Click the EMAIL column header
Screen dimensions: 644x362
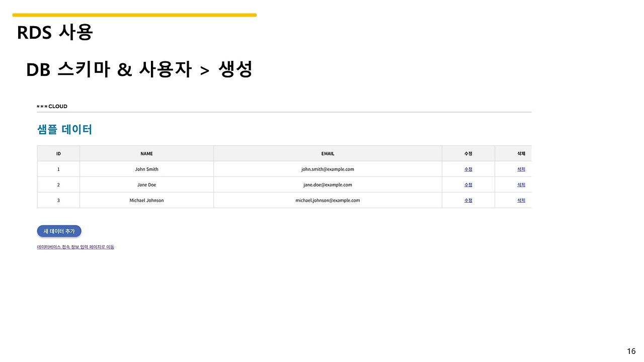coord(328,153)
